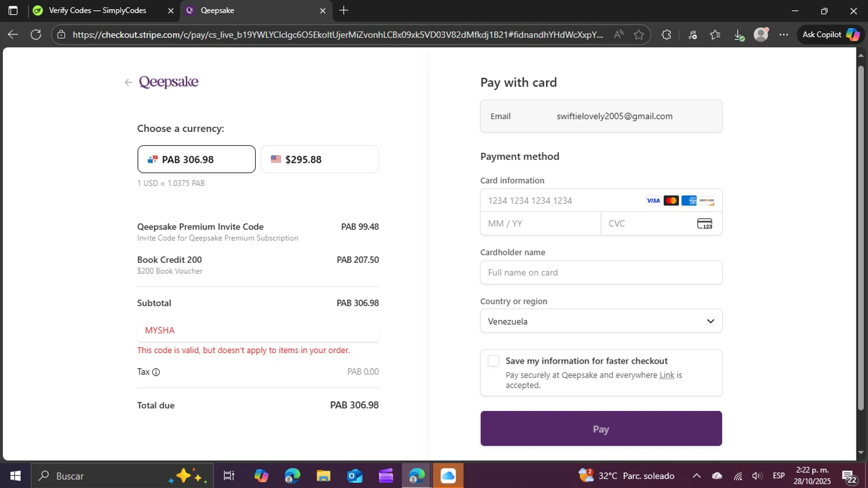Click Qeepsake Premium Invite Code item

[x=200, y=227]
